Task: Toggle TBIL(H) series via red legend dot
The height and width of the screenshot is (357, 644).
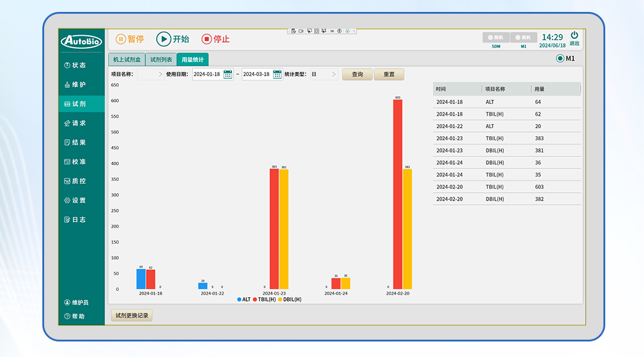Action: tap(255, 300)
